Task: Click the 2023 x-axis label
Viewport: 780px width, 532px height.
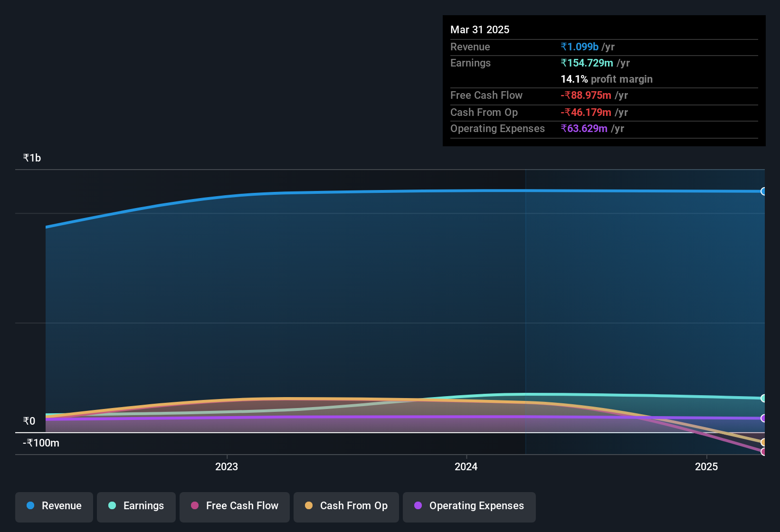Action: tap(227, 466)
